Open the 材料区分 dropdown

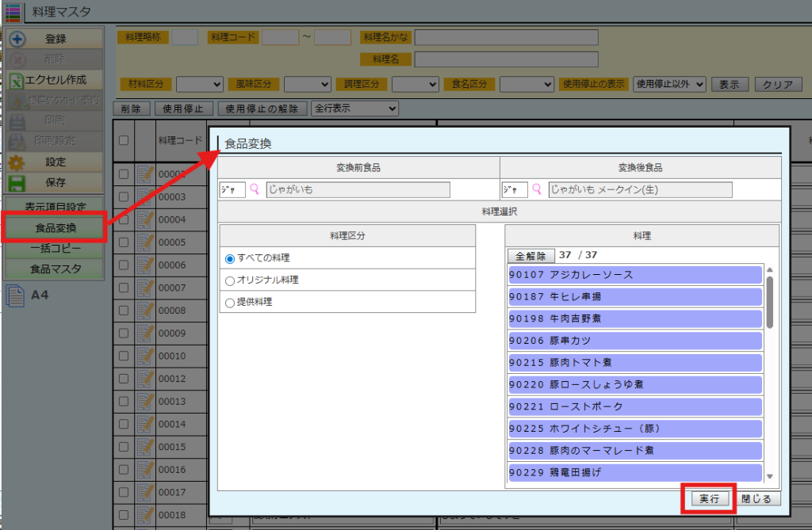coord(200,84)
